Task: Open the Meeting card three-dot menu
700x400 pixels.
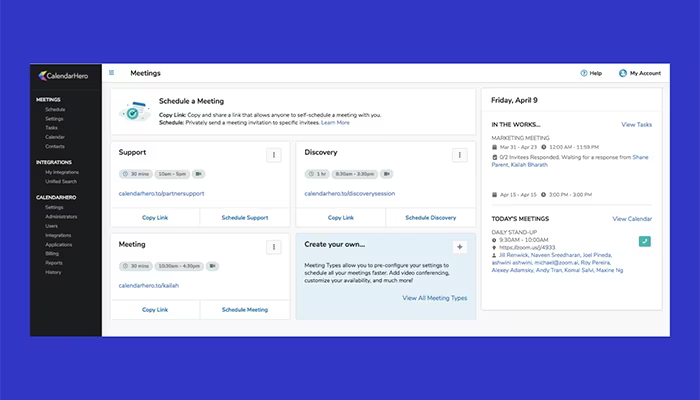Action: [x=274, y=247]
